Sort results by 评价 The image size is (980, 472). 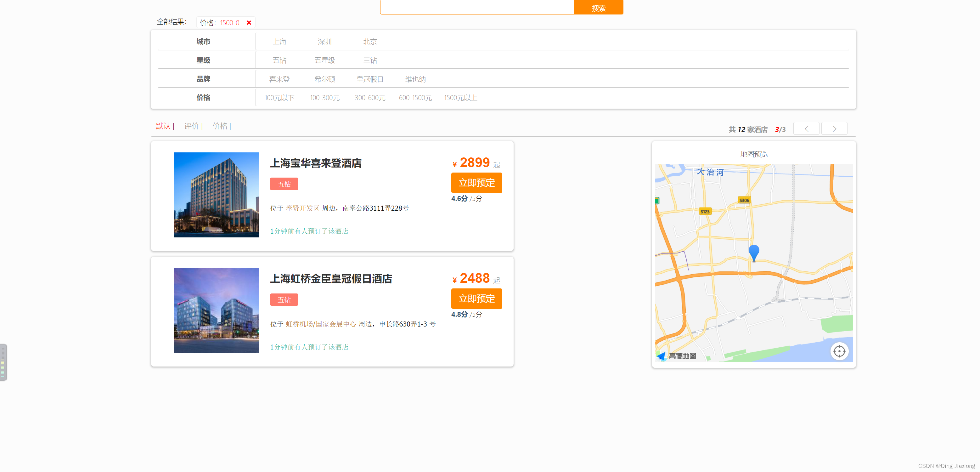pos(192,126)
